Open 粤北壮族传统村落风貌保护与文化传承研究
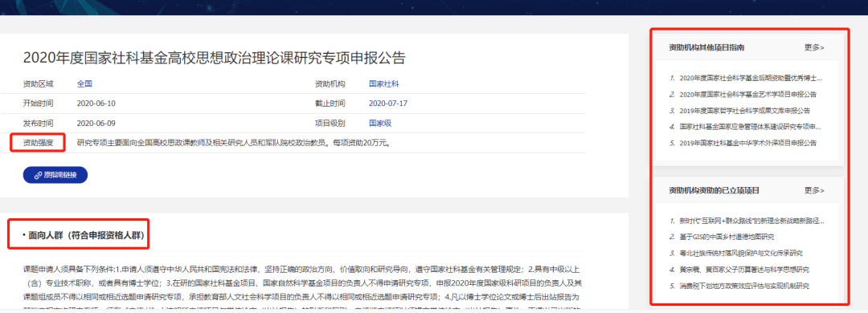 [x=741, y=254]
